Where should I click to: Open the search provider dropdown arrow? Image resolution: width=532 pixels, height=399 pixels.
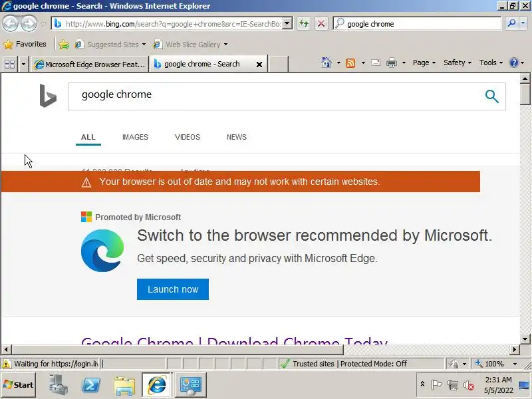coord(523,23)
